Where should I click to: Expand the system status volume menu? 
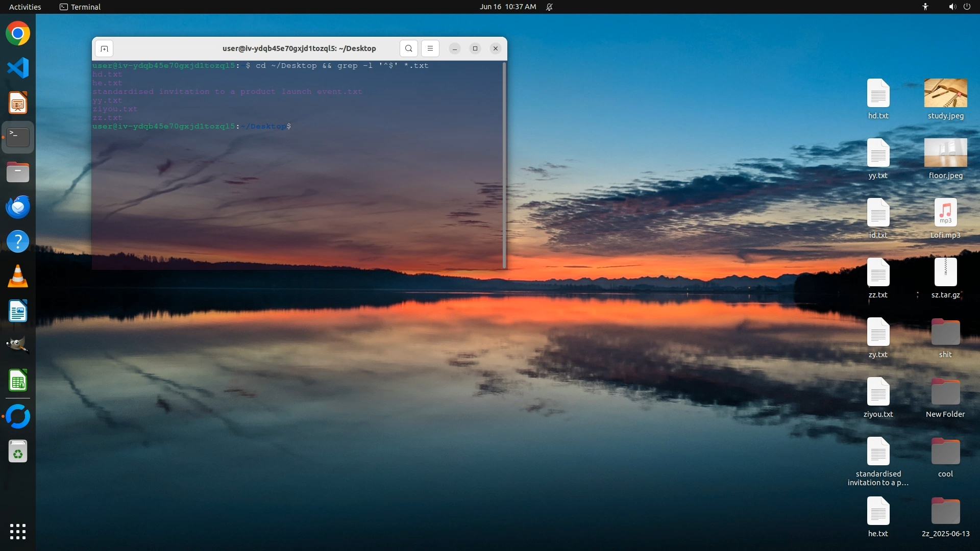point(952,7)
